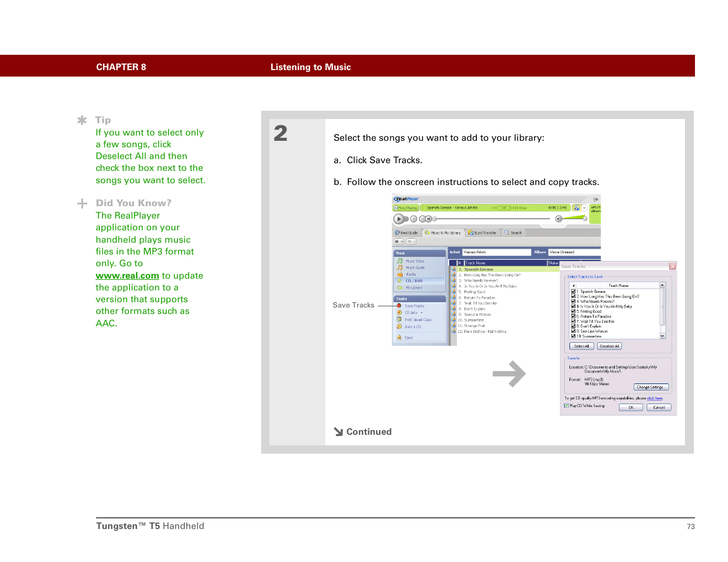The image size is (728, 562).
Task: Click the disc icon beside Spanish Grease track
Action: coord(454,269)
